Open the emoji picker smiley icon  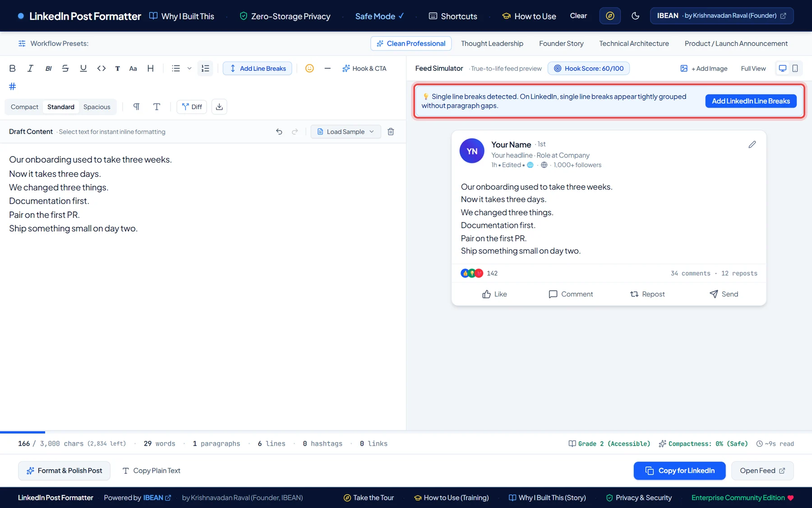309,69
